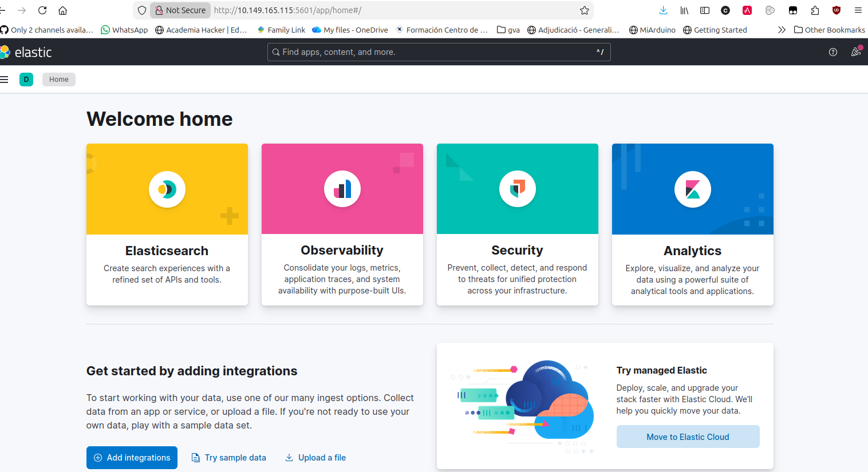The width and height of the screenshot is (868, 472).
Task: Open the Analytics solution title
Action: (692, 251)
